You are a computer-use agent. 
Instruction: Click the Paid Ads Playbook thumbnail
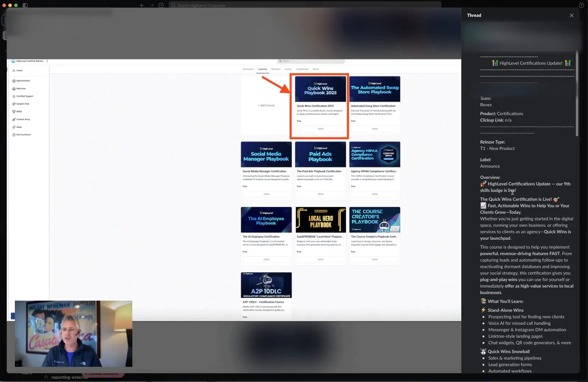(x=321, y=155)
